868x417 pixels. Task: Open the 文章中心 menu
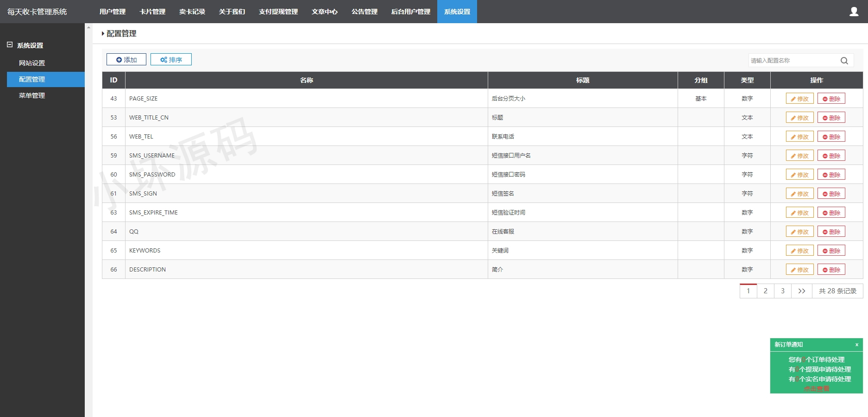point(325,12)
